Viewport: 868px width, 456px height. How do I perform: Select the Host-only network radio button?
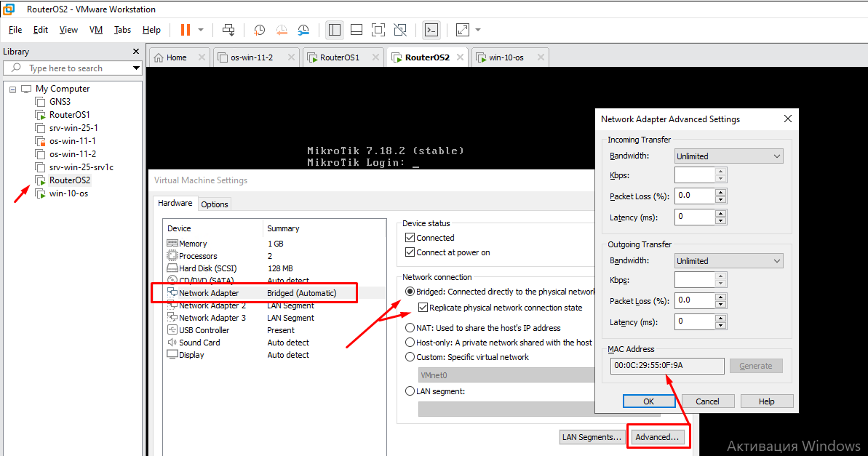pos(410,343)
